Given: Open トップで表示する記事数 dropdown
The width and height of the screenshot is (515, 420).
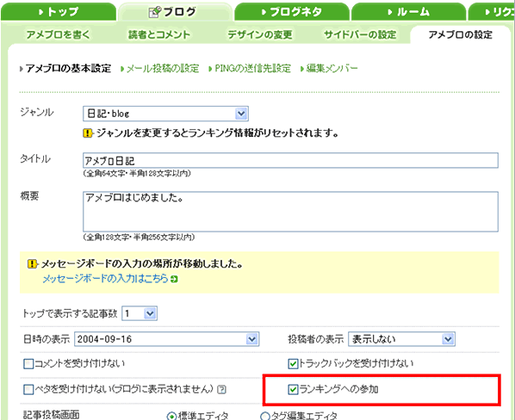Looking at the screenshot, I should (140, 313).
